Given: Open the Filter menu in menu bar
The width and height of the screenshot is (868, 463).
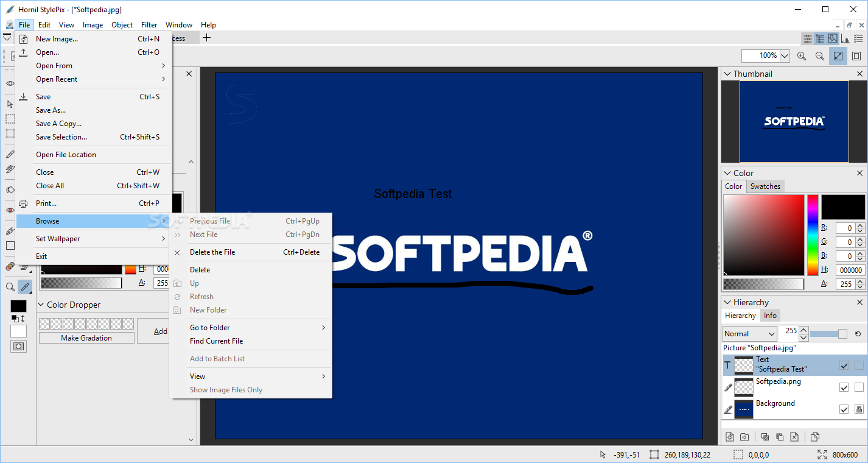Looking at the screenshot, I should (x=149, y=25).
